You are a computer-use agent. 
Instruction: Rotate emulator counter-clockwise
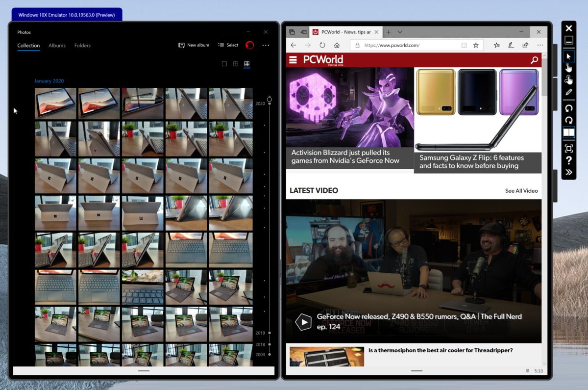click(x=568, y=108)
